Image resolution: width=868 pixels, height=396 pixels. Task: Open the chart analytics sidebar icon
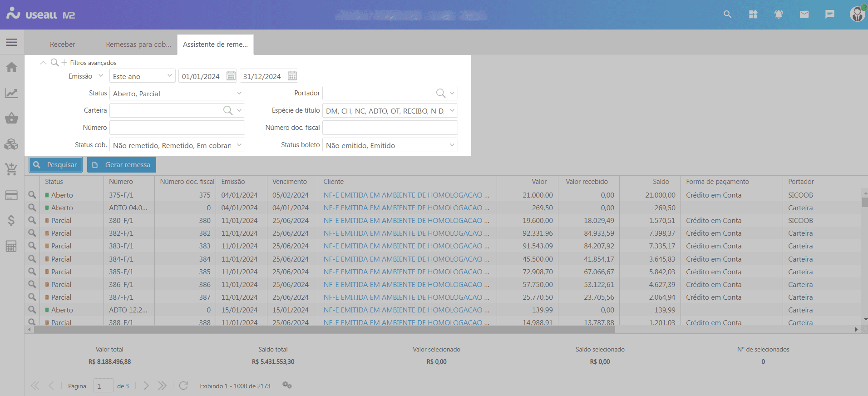point(11,93)
